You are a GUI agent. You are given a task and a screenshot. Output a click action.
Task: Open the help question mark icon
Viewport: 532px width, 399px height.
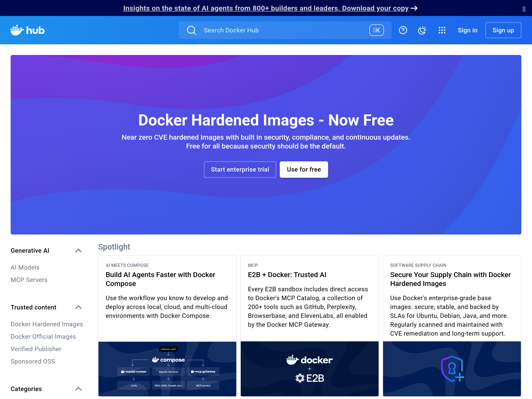[403, 30]
